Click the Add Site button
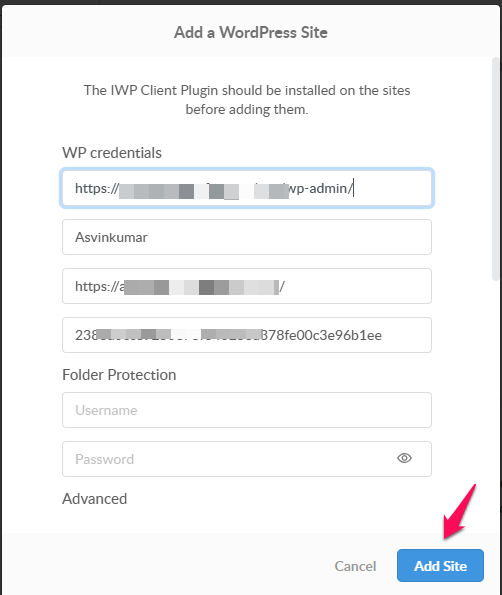Image resolution: width=502 pixels, height=595 pixels. [440, 565]
